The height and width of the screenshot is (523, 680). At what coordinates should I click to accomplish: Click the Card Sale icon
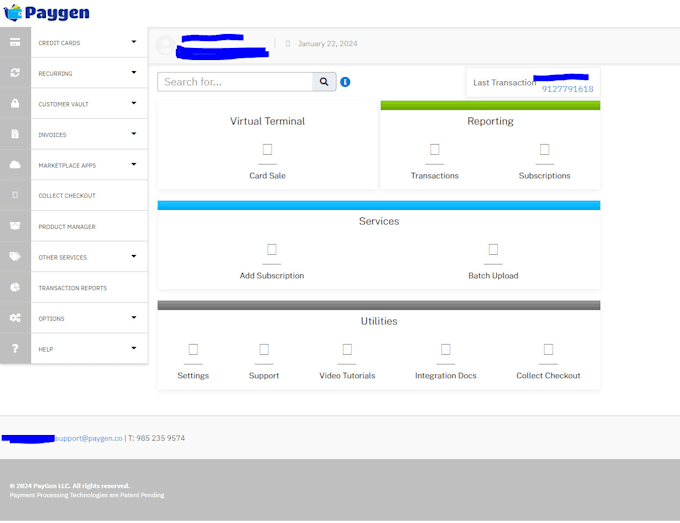click(x=268, y=150)
